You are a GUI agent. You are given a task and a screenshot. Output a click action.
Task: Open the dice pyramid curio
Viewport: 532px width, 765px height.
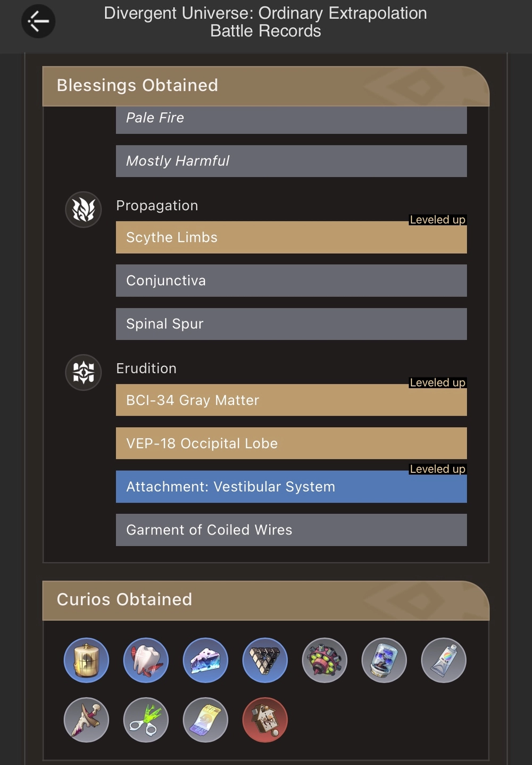pos(265,660)
